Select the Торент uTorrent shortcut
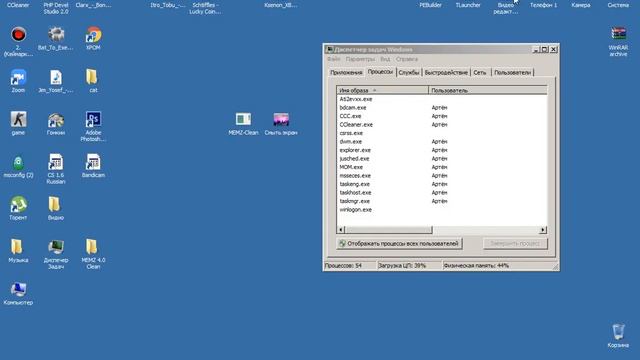Viewport: 640px width, 360px height. tap(18, 204)
